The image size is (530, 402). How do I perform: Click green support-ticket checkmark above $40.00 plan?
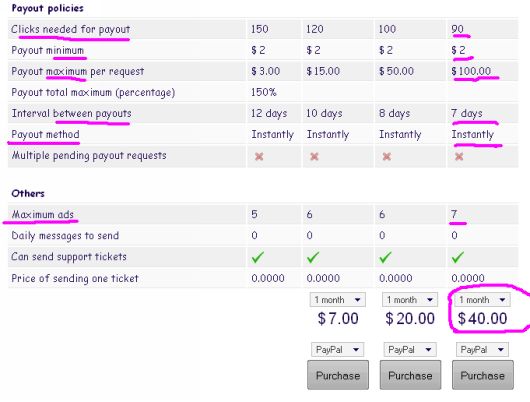point(458,257)
